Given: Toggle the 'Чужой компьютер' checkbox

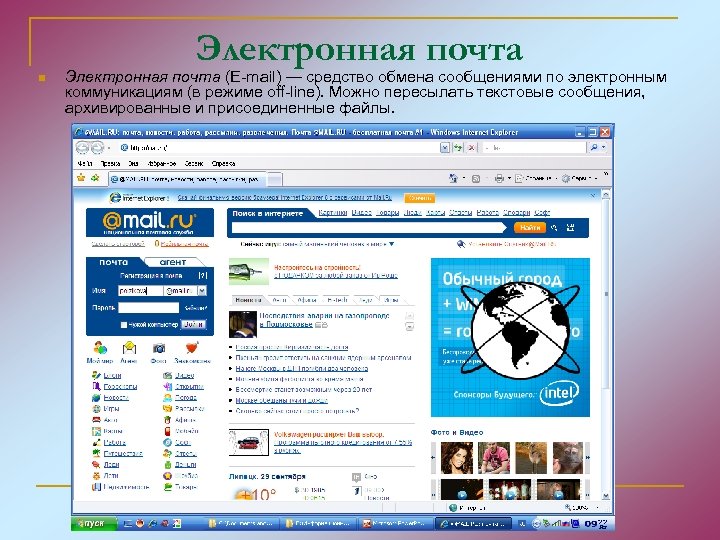Looking at the screenshot, I should 124,325.
